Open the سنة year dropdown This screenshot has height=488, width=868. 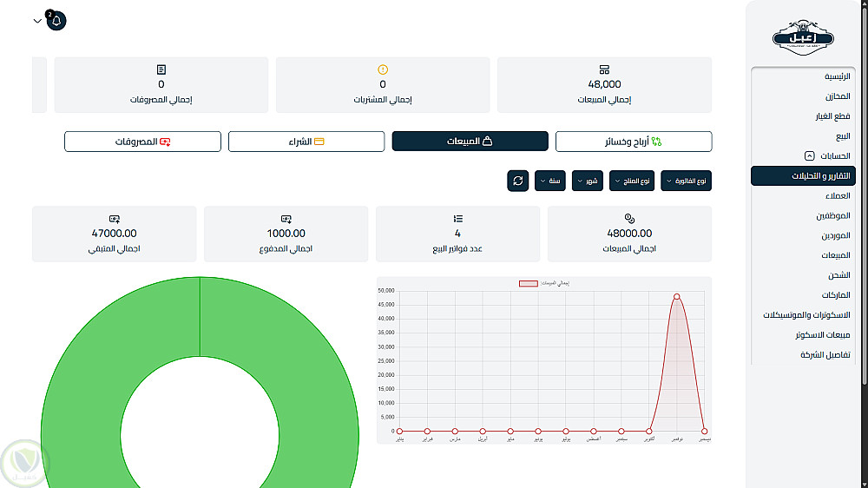pyautogui.click(x=549, y=181)
